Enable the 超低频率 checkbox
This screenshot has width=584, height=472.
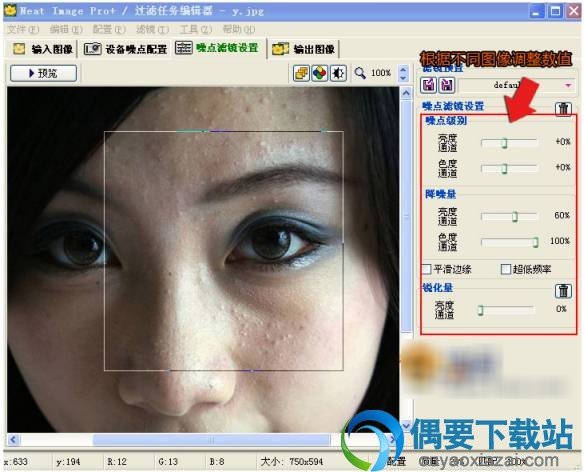click(505, 269)
